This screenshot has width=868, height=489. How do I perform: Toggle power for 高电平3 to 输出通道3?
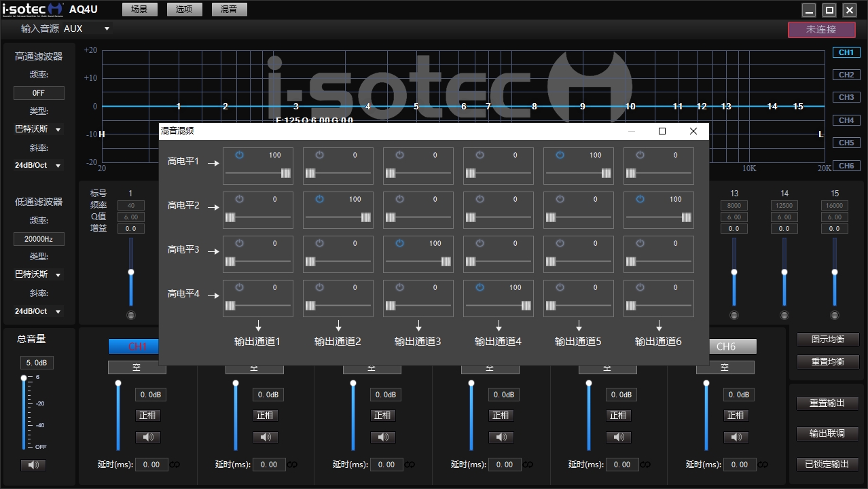point(399,243)
